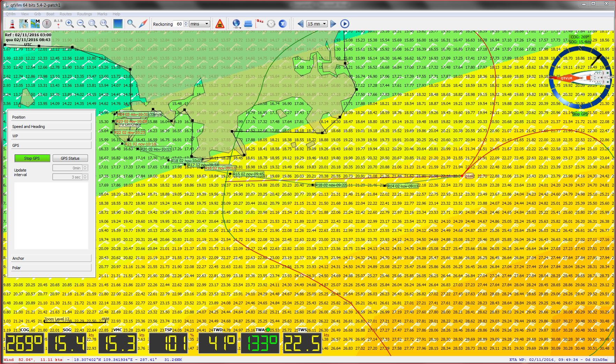Expand the WP section
Image resolution: width=616 pixels, height=364 pixels.
click(x=51, y=136)
